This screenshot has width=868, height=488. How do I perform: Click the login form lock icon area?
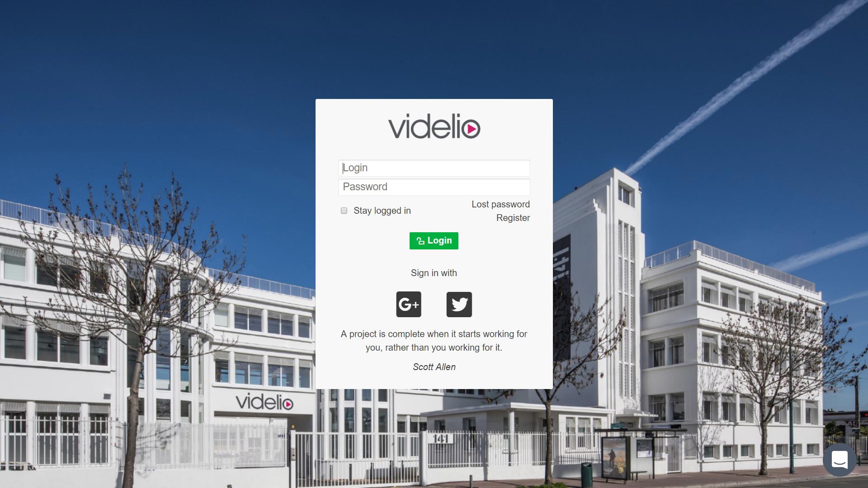(x=421, y=241)
